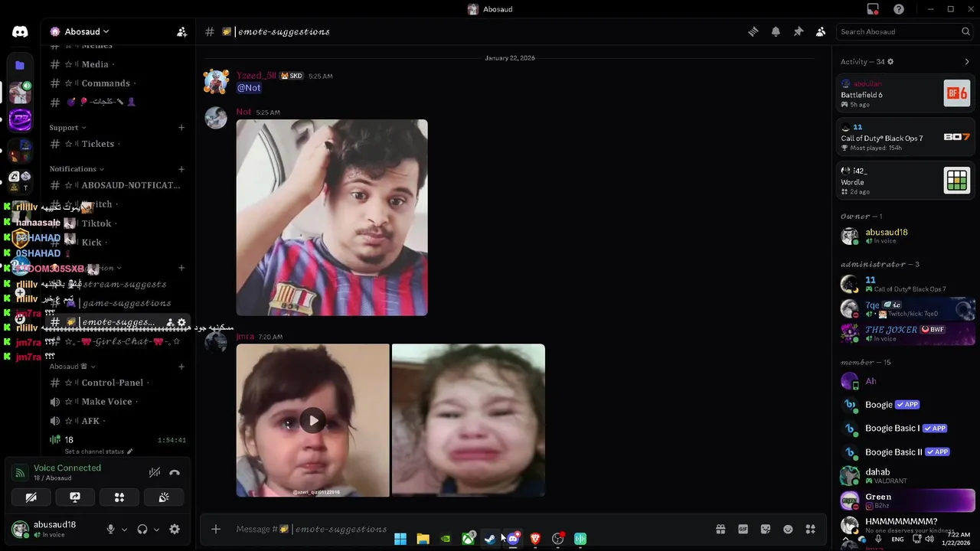Click the plus attachment button in message box
This screenshot has width=980, height=551.
coord(216,529)
